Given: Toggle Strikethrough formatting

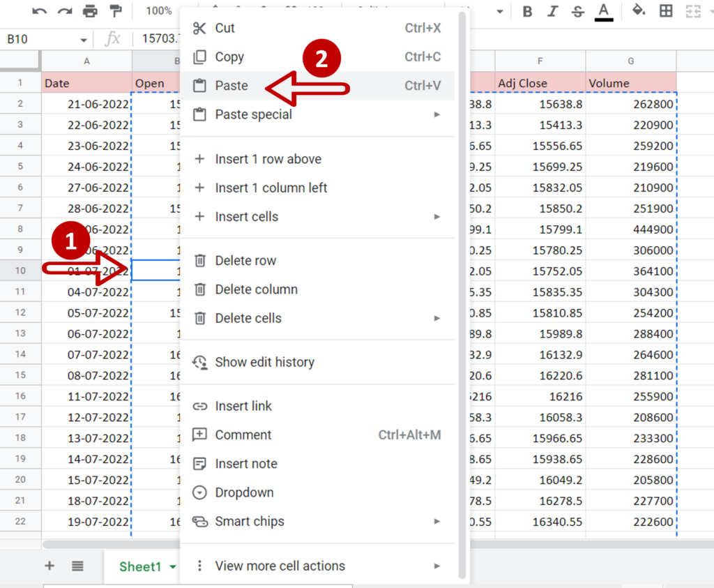Looking at the screenshot, I should (578, 11).
